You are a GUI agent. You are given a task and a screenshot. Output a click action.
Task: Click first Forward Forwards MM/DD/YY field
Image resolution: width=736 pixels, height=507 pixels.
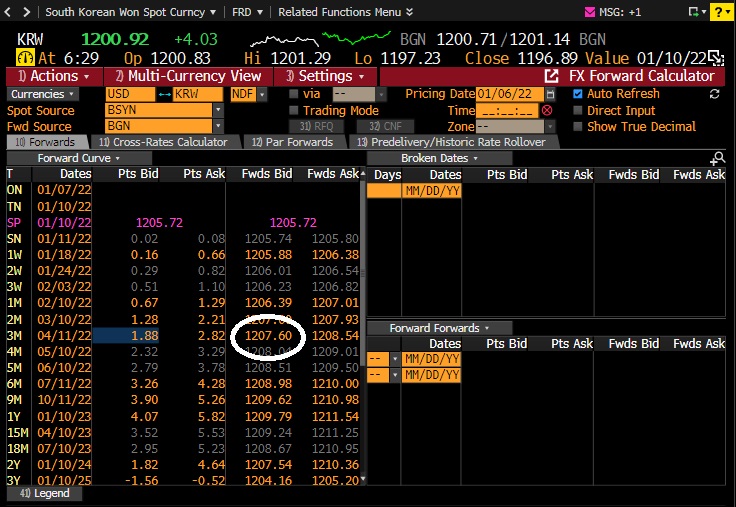[431, 359]
